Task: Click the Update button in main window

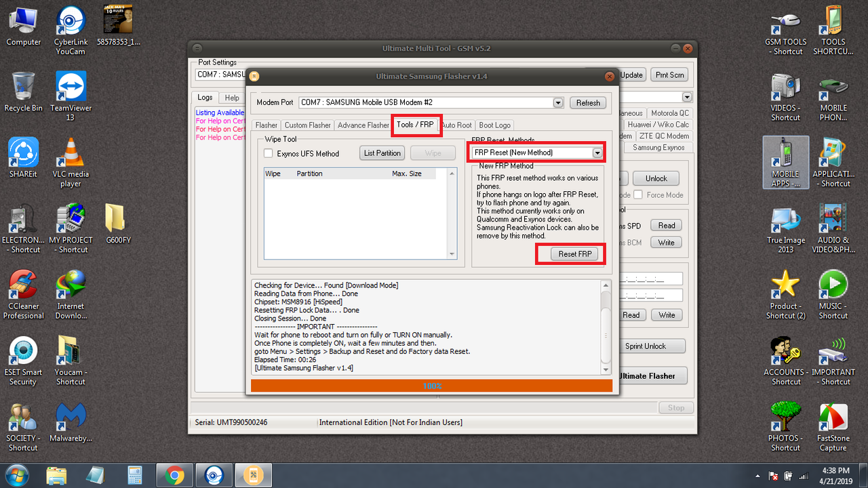Action: tap(631, 75)
